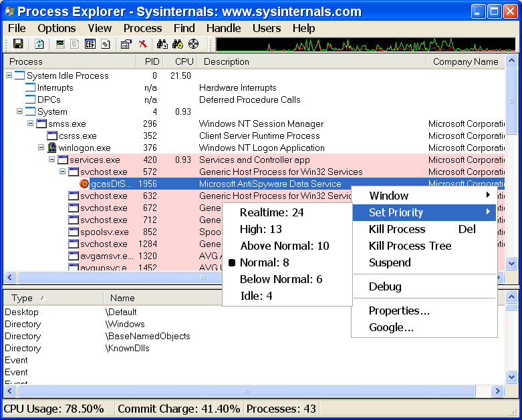Sort lower pane by Name column header
The width and height of the screenshot is (522, 420).
(163, 298)
